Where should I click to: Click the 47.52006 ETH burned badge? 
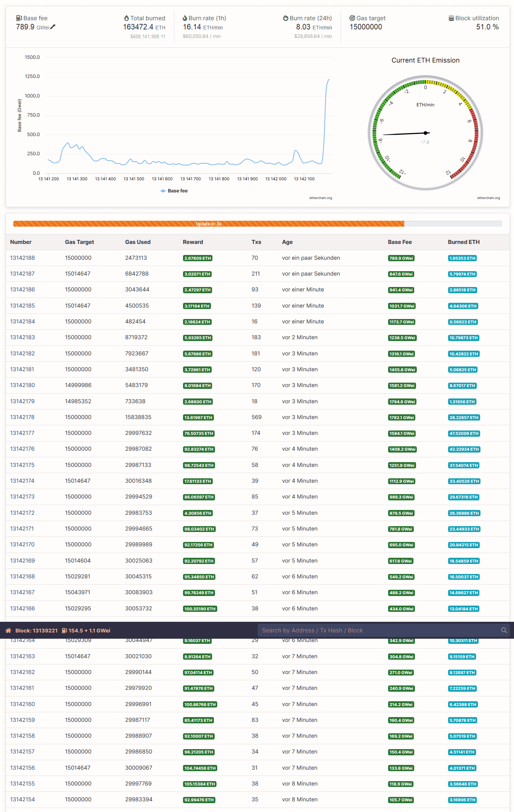pyautogui.click(x=464, y=433)
